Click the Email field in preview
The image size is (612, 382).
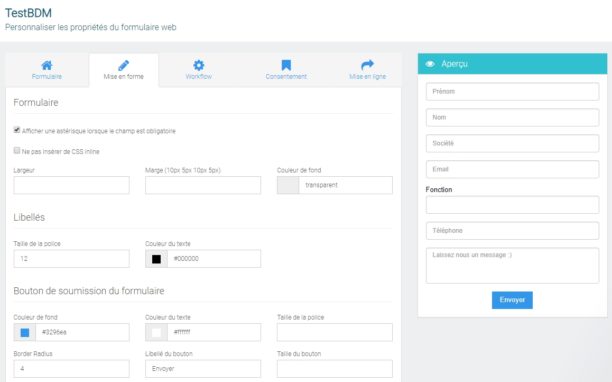[x=512, y=169]
